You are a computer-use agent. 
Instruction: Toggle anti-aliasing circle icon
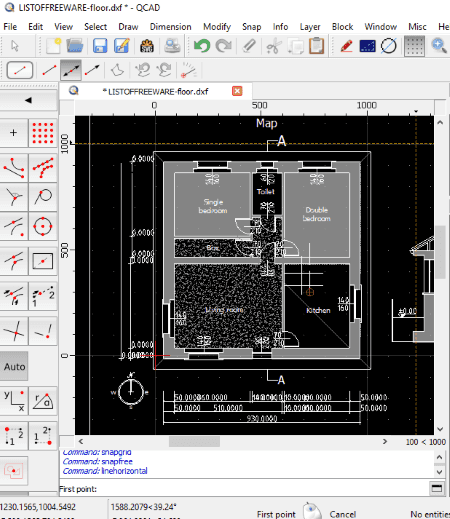point(389,46)
